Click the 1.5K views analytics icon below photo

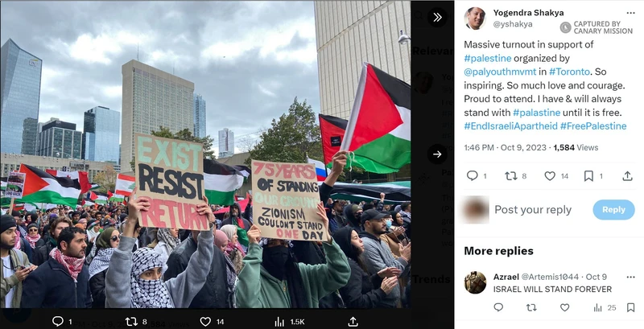(280, 322)
